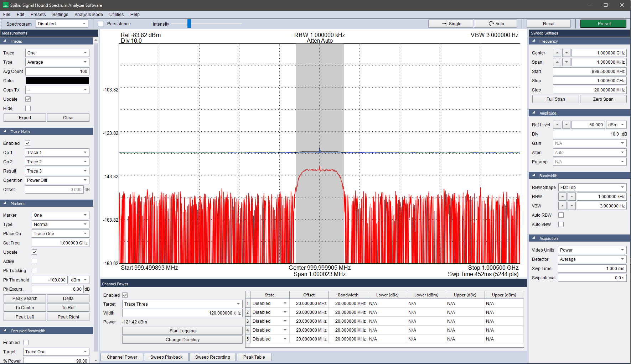This screenshot has width=631, height=364.
Task: Click the Peak Search button
Action: coord(25,299)
